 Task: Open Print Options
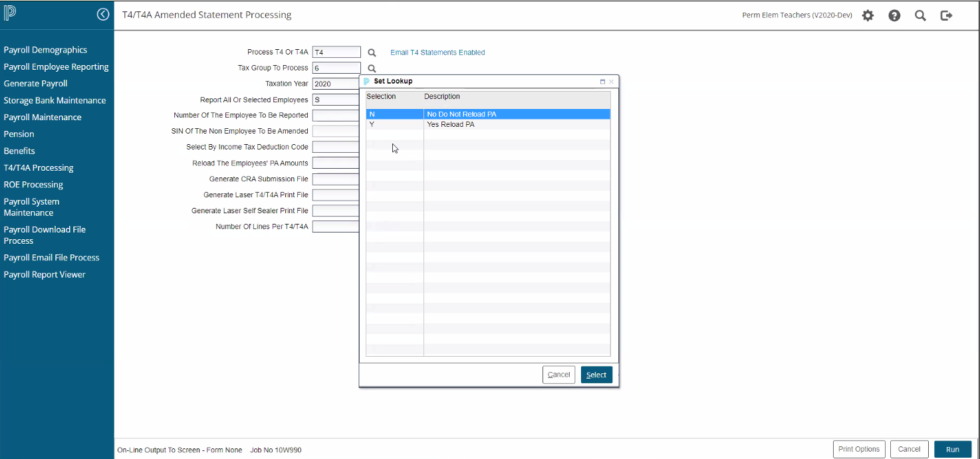coord(858,449)
